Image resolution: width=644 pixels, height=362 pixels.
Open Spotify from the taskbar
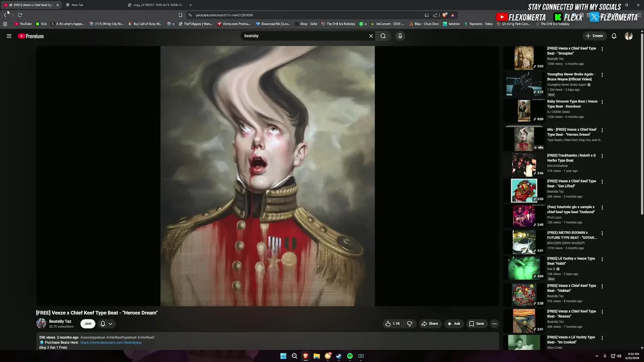click(350, 356)
